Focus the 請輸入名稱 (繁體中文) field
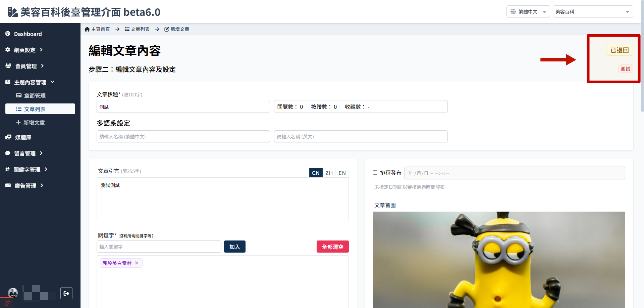The width and height of the screenshot is (644, 308). pyautogui.click(x=183, y=136)
